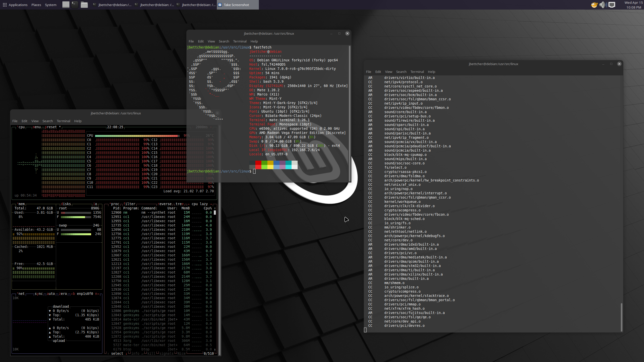The width and height of the screenshot is (644, 362).
Task: Toggle auto scaling in btop net box
Action: pyautogui.click(x=51, y=294)
